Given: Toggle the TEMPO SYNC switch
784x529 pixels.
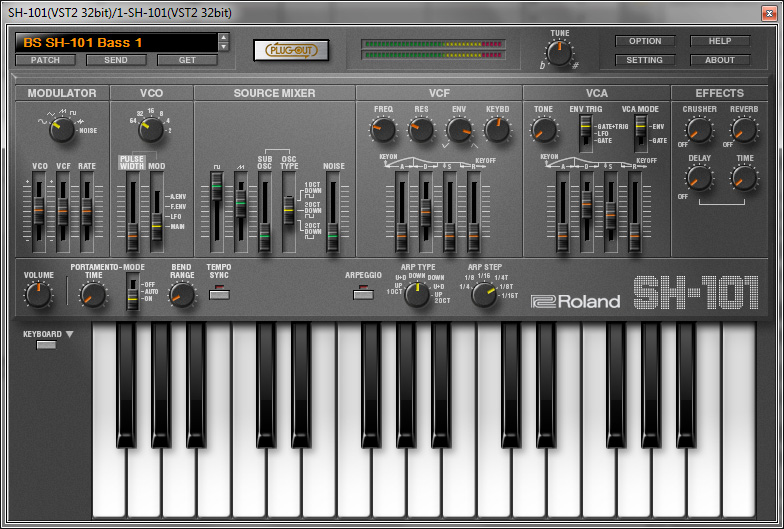Looking at the screenshot, I should [219, 292].
